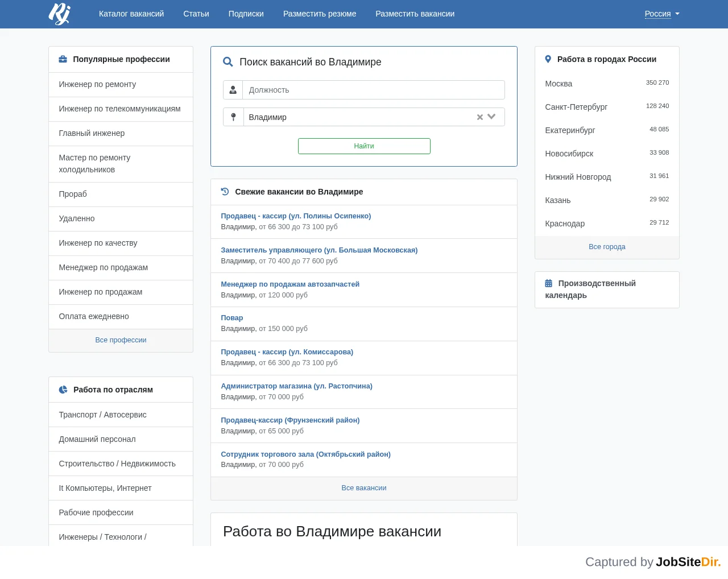Viewport: 728px width, 579px height.
Task: Expand the city dropdown chevron
Action: pos(492,117)
